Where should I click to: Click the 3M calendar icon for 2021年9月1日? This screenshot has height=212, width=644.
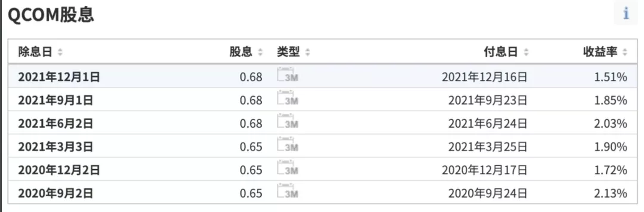tap(288, 98)
